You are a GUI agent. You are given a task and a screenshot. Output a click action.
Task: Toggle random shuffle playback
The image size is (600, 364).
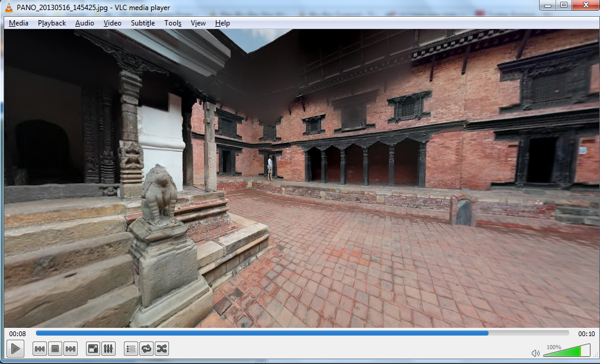(x=162, y=349)
